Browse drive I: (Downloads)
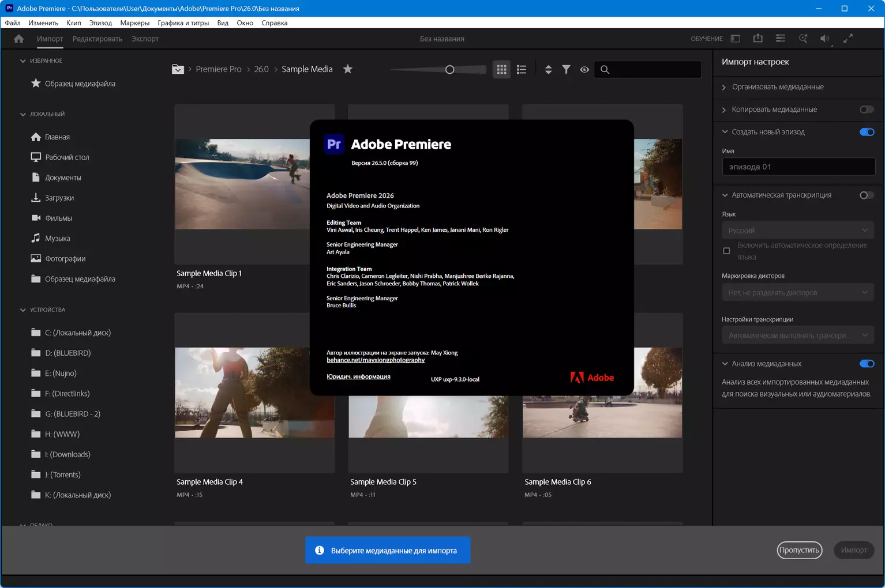This screenshot has height=588, width=885. [61, 454]
